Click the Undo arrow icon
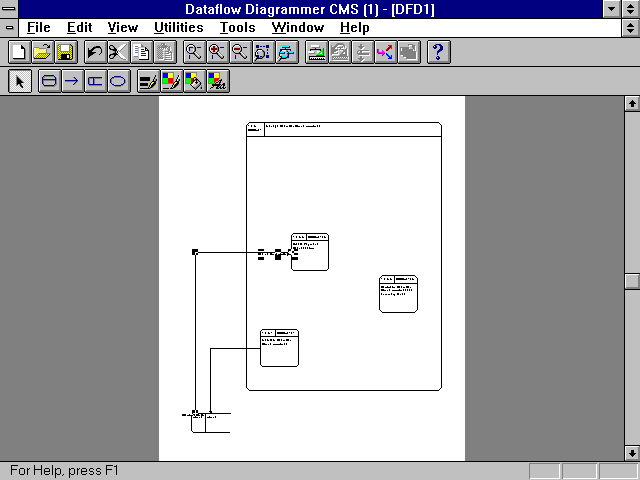640x480 pixels. (95, 52)
